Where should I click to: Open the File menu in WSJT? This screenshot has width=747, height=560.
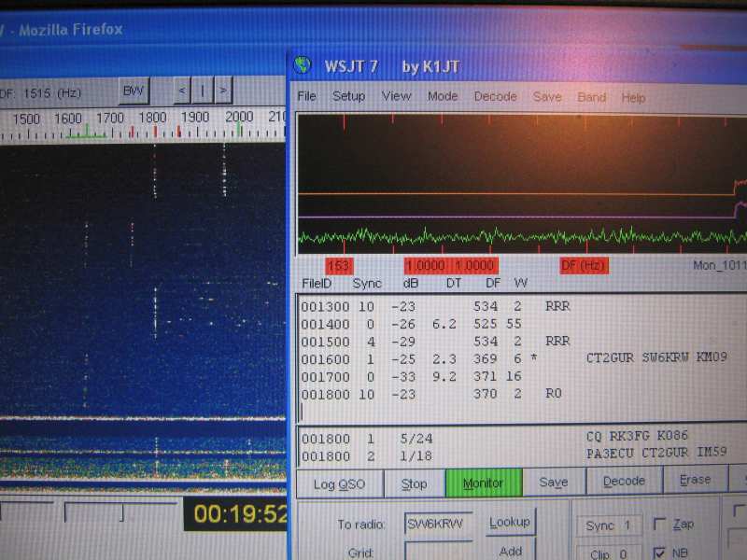click(x=306, y=96)
